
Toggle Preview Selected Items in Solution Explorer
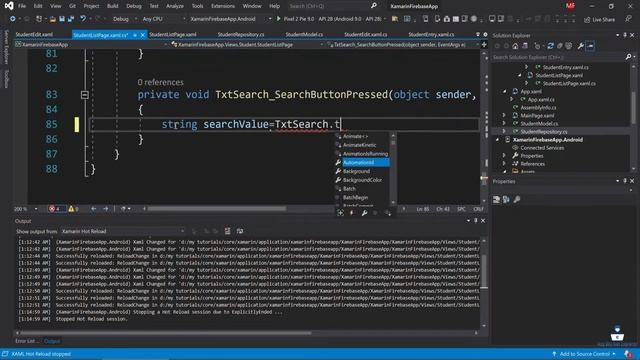[590, 46]
